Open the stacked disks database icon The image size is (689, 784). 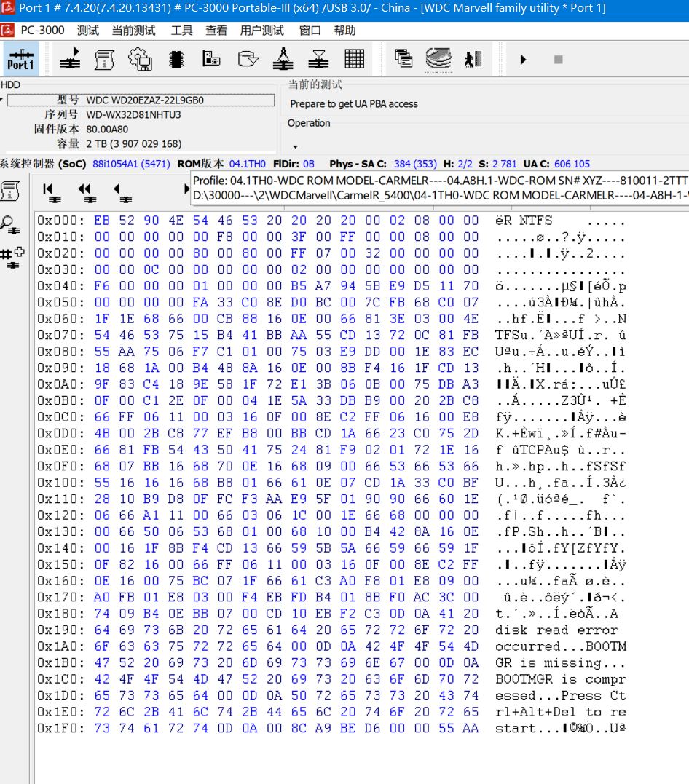tap(438, 59)
